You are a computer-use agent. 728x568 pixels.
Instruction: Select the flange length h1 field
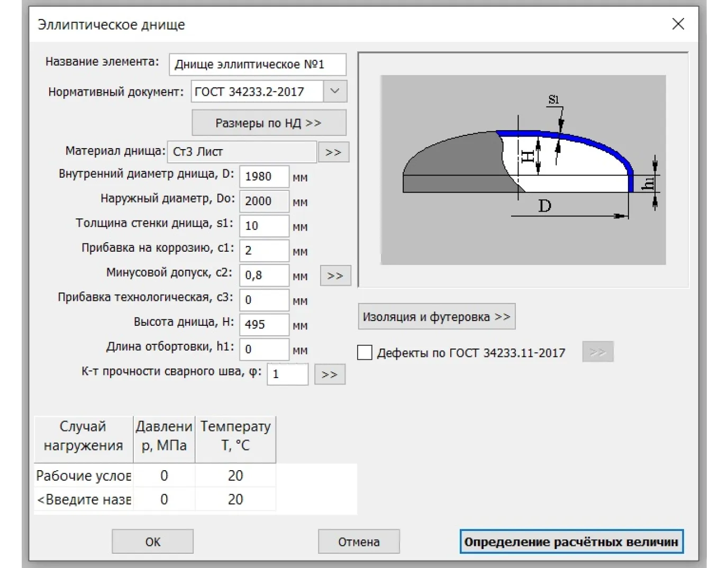point(264,350)
